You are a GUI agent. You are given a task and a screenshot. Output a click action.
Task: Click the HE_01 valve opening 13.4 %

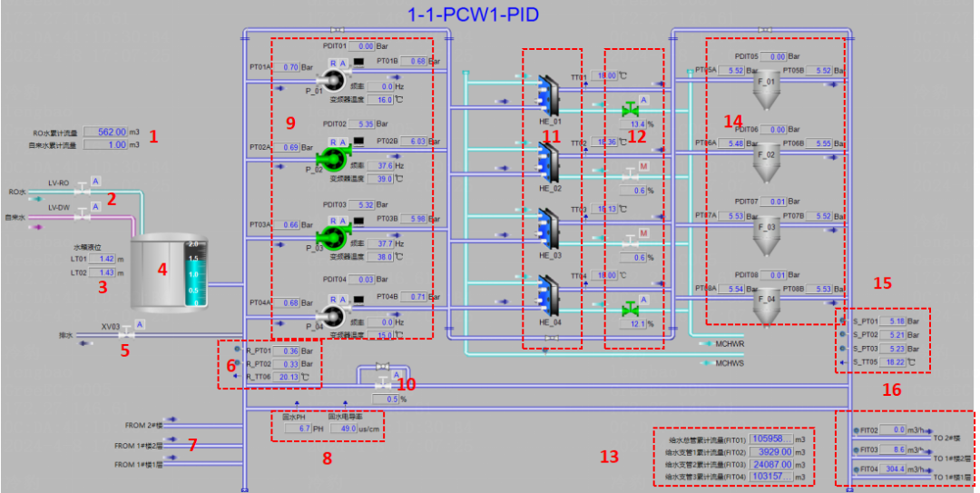(633, 123)
